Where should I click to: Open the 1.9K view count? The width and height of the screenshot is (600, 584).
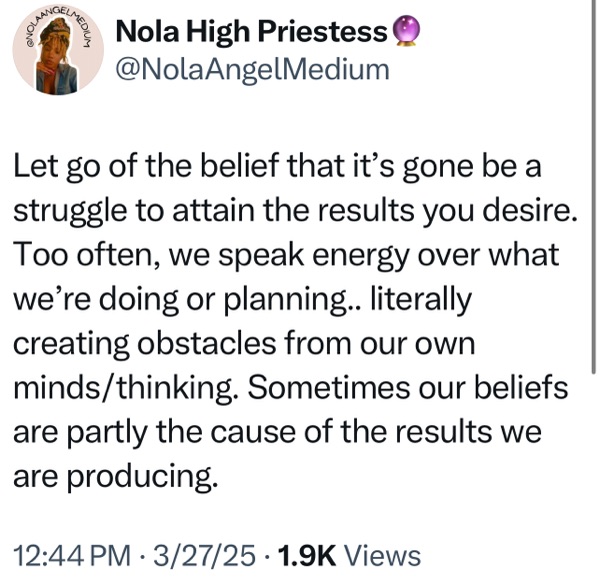[x=307, y=555]
